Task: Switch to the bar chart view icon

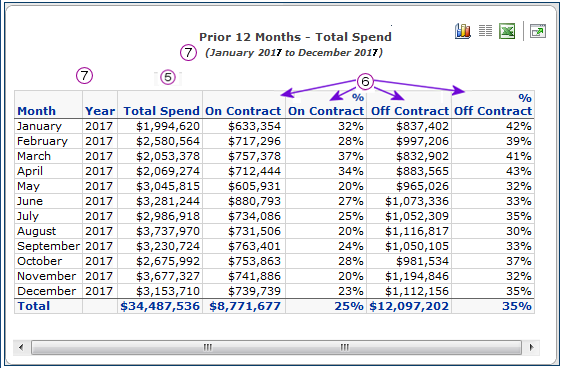Action: (x=463, y=31)
